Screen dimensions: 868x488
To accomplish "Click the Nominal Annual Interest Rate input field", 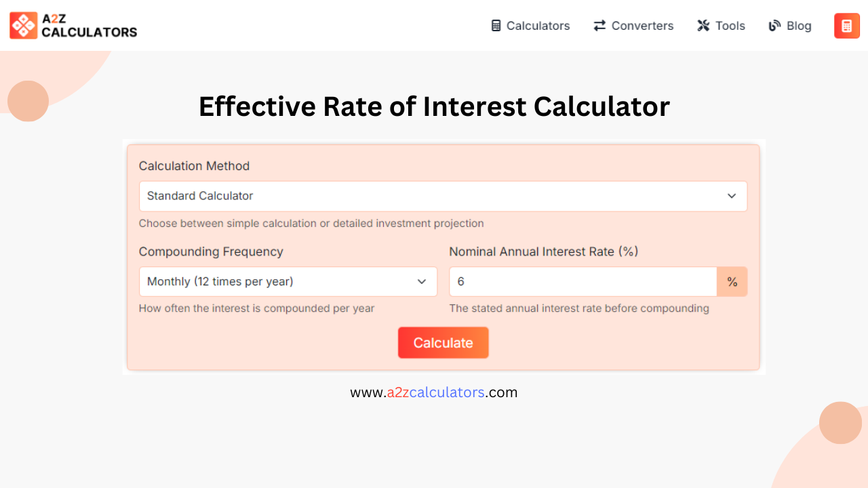I will pyautogui.click(x=583, y=281).
